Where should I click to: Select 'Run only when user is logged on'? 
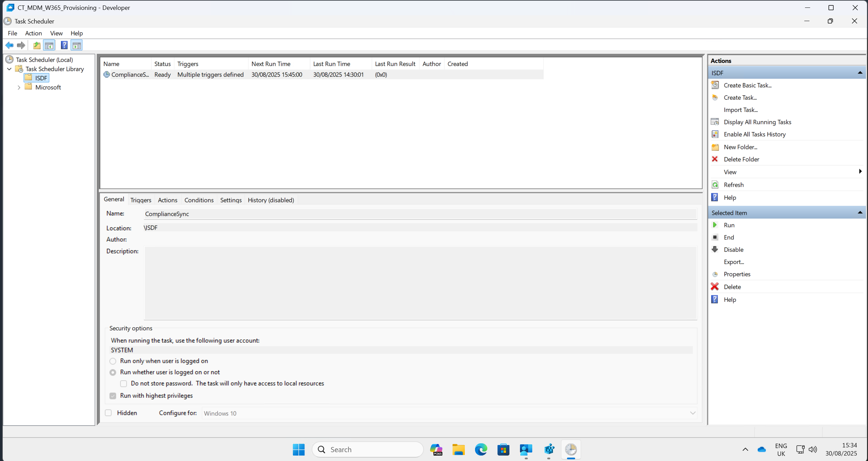(x=113, y=361)
